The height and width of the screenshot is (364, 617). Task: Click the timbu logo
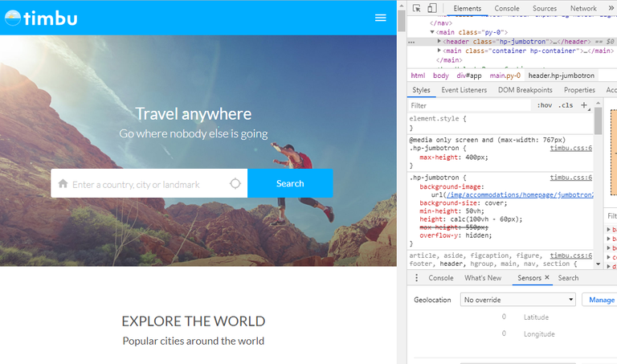[41, 18]
